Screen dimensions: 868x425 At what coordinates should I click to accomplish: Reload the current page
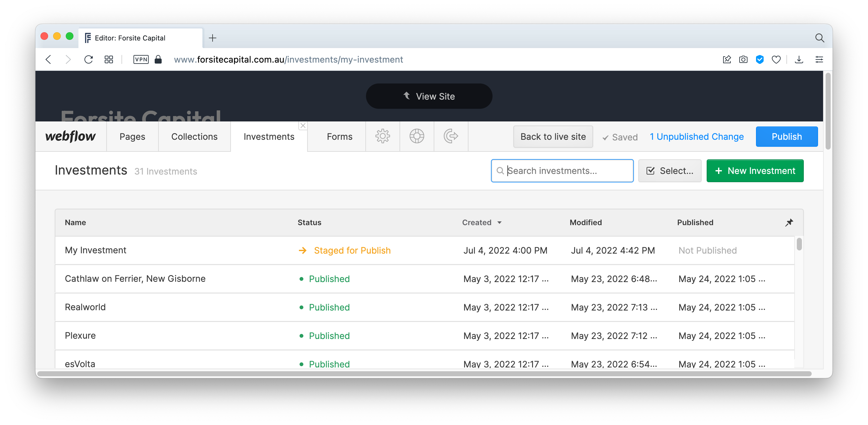88,60
